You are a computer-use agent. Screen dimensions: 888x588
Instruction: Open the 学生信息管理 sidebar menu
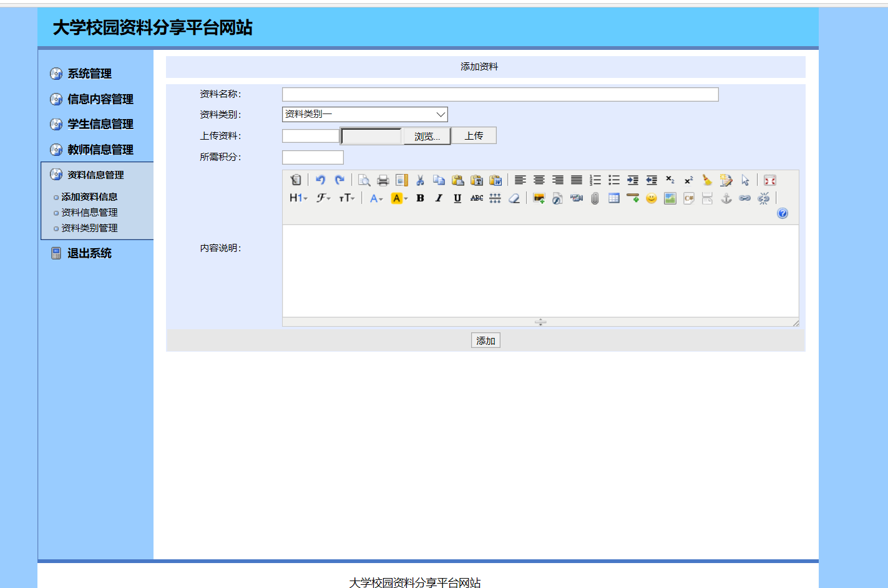[x=100, y=124]
